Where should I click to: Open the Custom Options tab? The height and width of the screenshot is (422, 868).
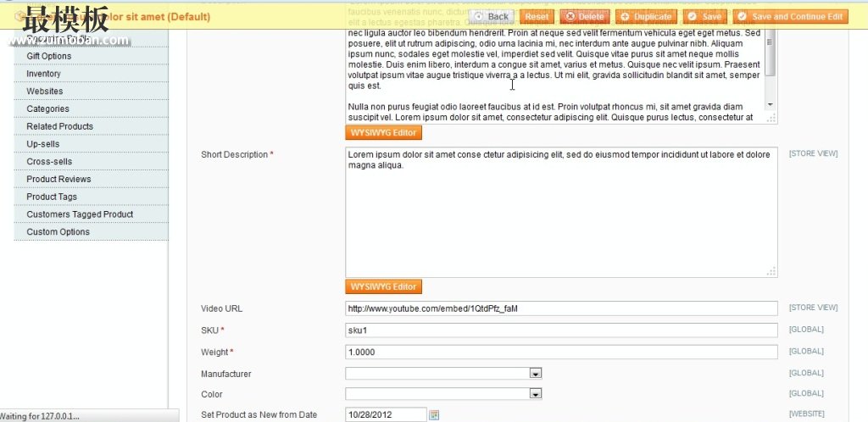click(58, 231)
